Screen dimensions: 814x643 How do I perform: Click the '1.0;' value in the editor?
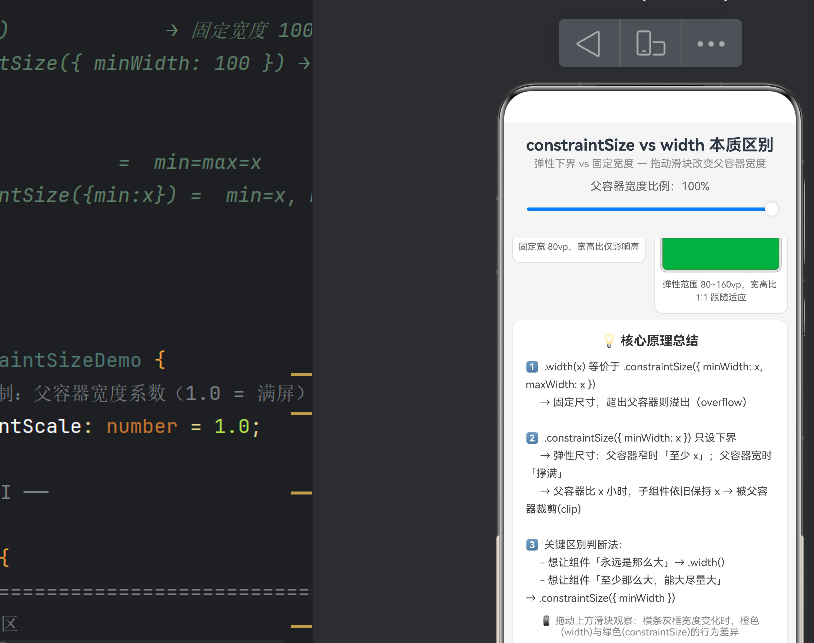point(237,427)
